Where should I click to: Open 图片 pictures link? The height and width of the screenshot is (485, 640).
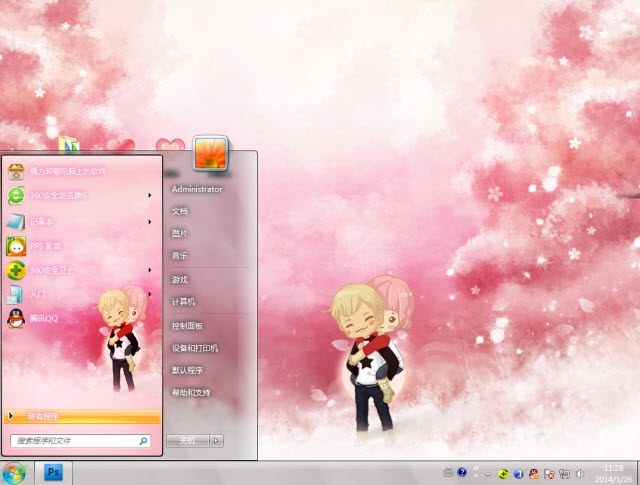[x=180, y=233]
